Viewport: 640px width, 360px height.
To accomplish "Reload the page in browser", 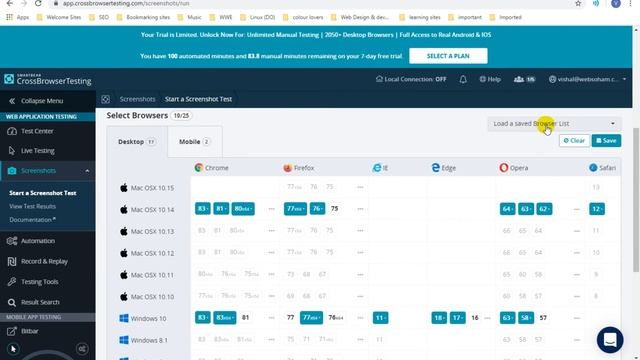I will coord(38,3).
